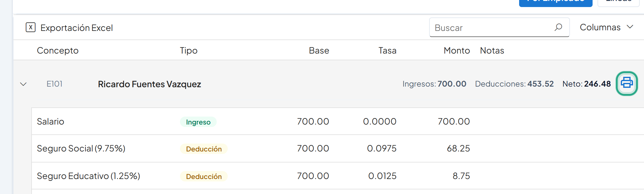This screenshot has height=194, width=644.
Task: Click the magnifier icon in the search box
Action: click(558, 27)
